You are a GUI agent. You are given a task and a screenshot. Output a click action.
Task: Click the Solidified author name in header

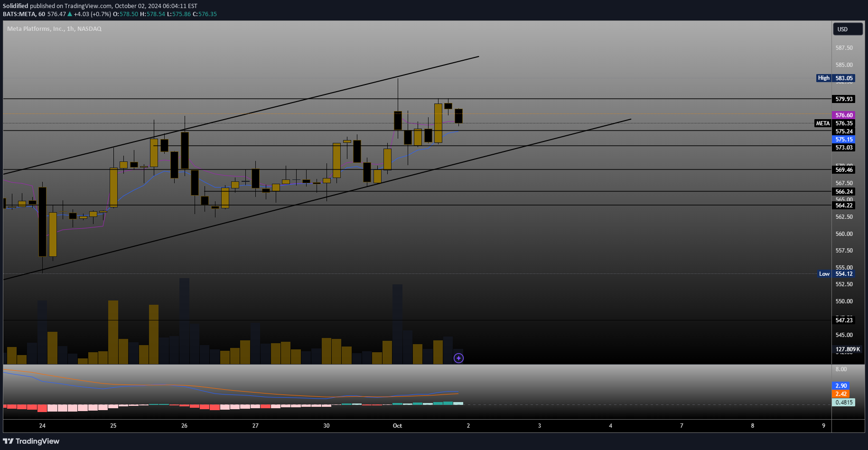pyautogui.click(x=16, y=6)
